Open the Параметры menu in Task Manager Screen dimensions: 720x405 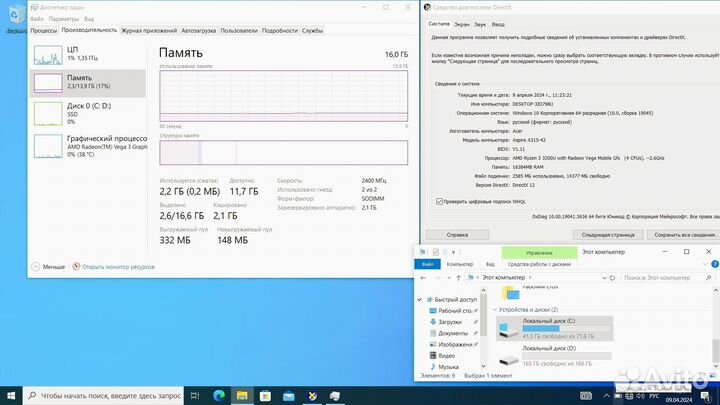click(x=64, y=19)
